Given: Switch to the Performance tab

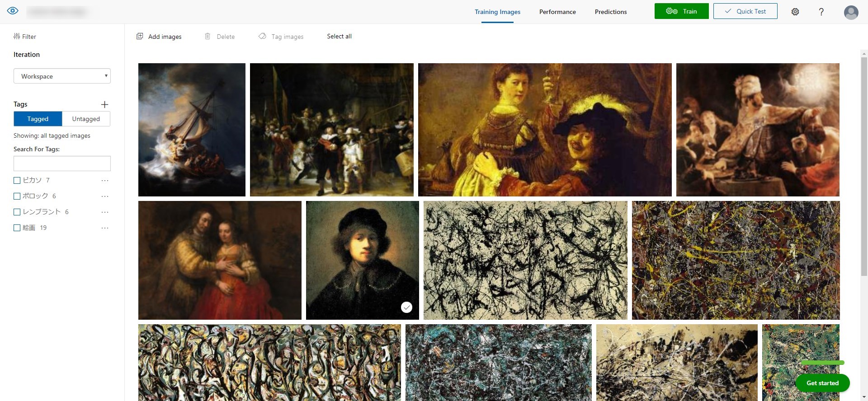Looking at the screenshot, I should coord(557,12).
